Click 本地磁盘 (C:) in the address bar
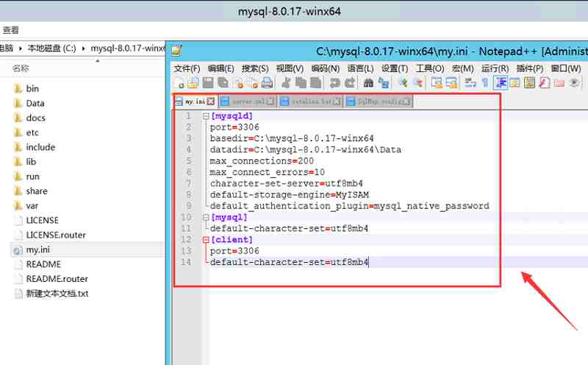588x368 pixels. tap(51, 49)
